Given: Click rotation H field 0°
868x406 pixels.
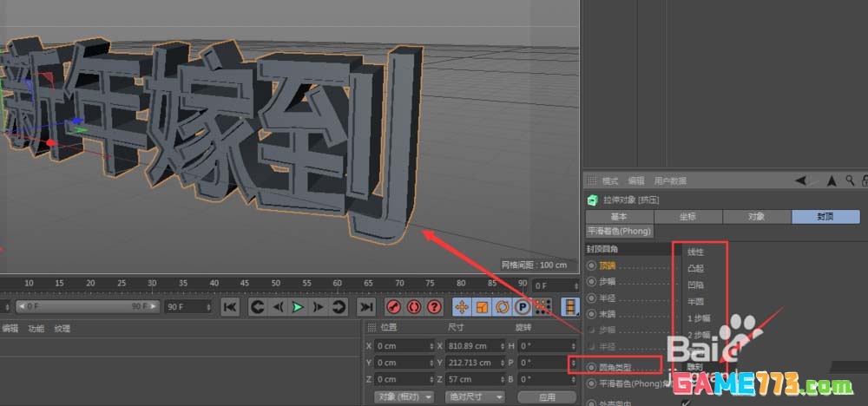Looking at the screenshot, I should [546, 346].
